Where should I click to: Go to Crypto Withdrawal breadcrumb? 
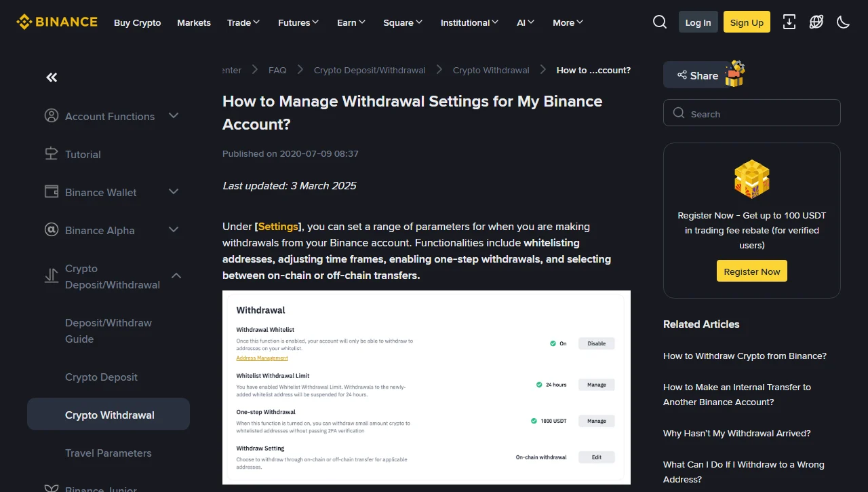(491, 70)
